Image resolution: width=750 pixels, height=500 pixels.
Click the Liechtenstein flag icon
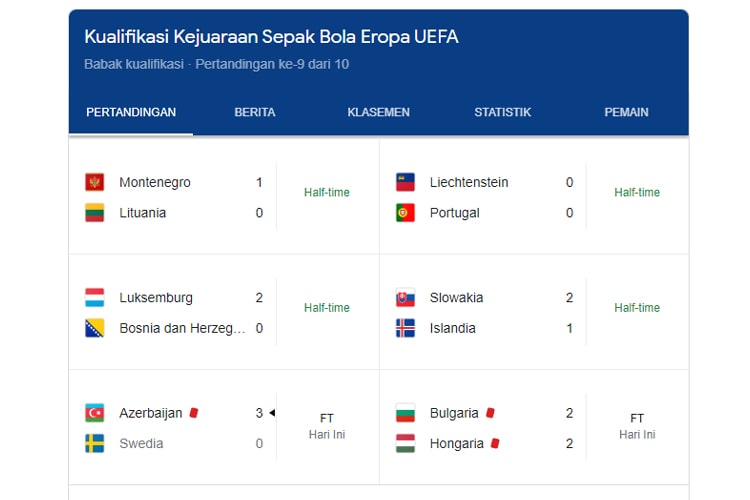(x=405, y=182)
